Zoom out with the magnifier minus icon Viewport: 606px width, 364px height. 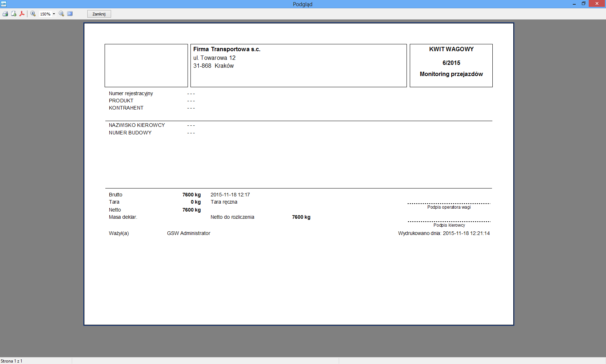pyautogui.click(x=61, y=14)
